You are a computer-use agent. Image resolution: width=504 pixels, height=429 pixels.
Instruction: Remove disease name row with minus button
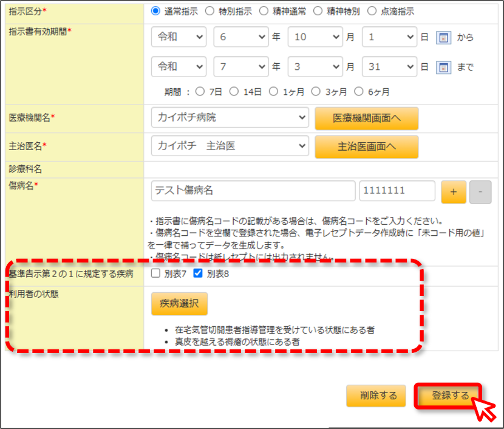480,192
